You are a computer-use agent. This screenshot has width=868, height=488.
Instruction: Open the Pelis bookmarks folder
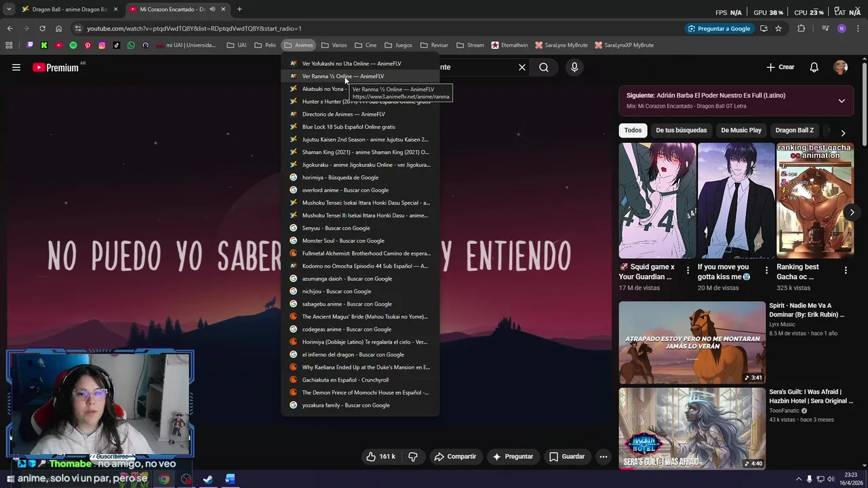pyautogui.click(x=265, y=45)
